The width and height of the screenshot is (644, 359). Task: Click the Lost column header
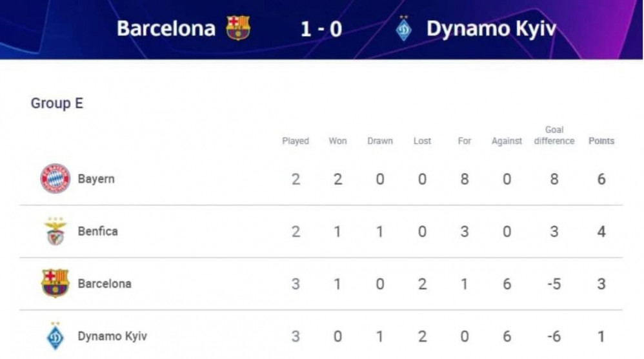tap(422, 141)
